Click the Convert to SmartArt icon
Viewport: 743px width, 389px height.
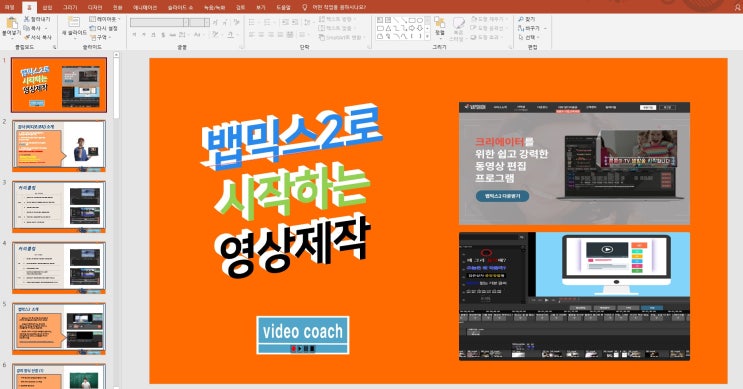(322, 37)
